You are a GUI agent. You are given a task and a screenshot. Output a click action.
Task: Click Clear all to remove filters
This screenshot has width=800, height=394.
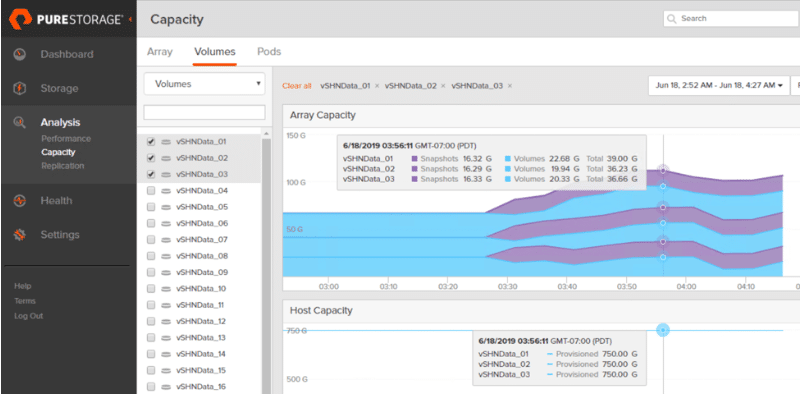click(296, 86)
